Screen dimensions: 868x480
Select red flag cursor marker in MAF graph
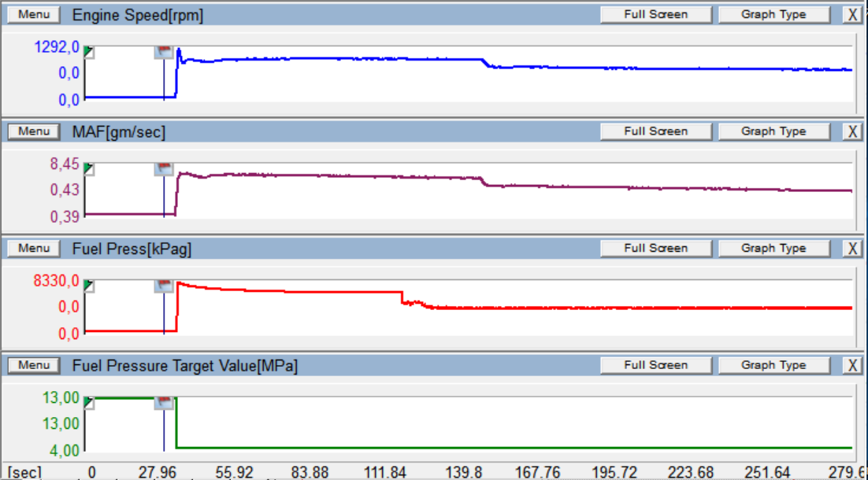coord(164,169)
